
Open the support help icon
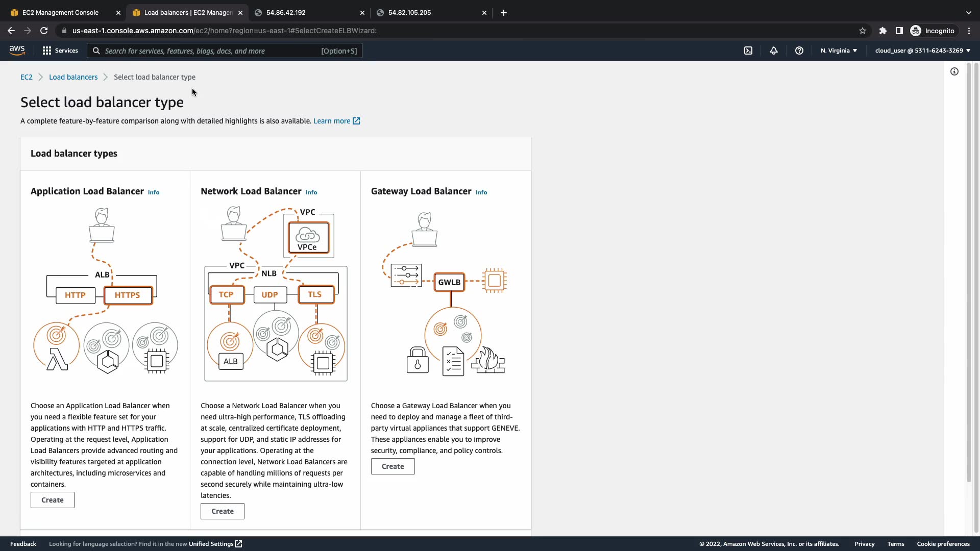coord(799,51)
